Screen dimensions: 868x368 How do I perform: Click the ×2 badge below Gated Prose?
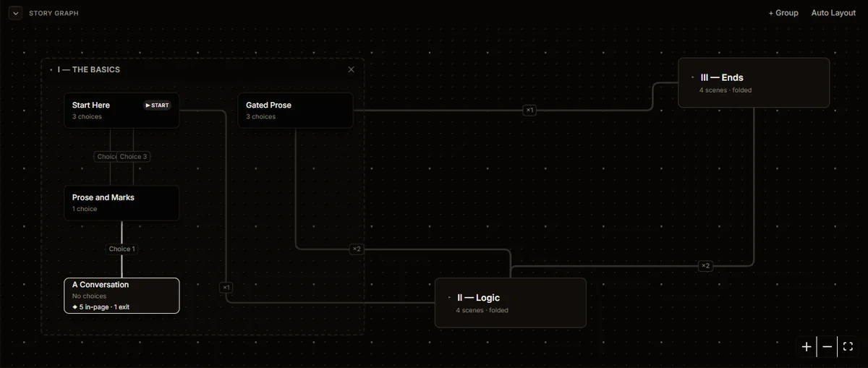[356, 249]
